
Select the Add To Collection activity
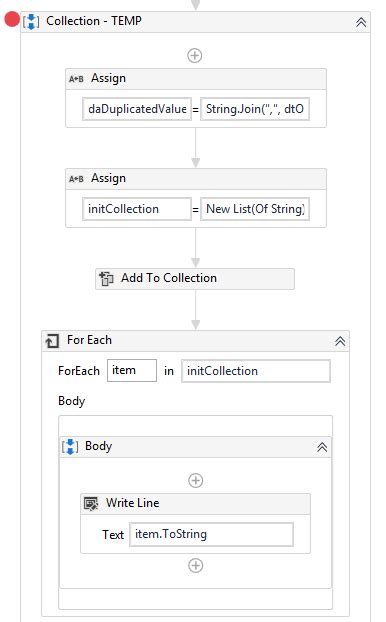click(195, 278)
